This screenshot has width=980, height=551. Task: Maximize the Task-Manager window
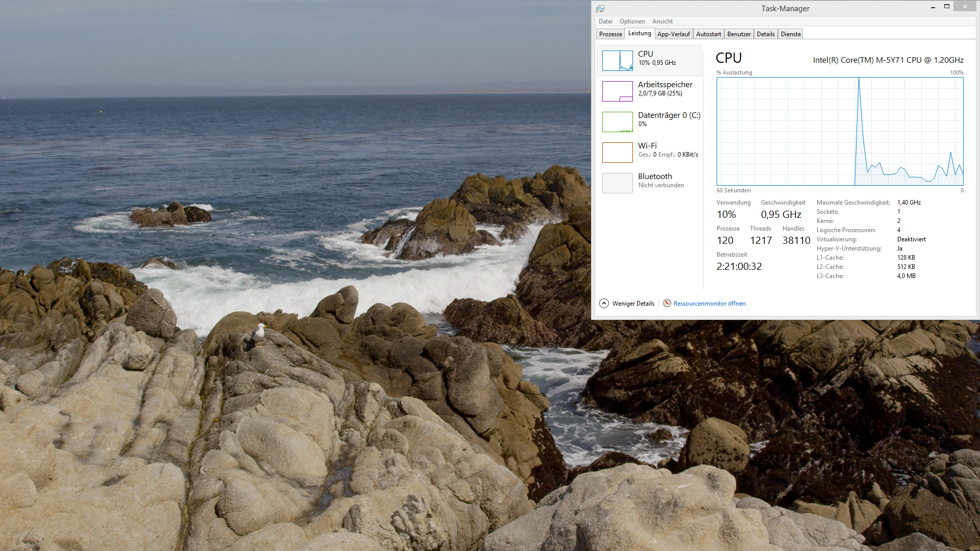click(946, 7)
